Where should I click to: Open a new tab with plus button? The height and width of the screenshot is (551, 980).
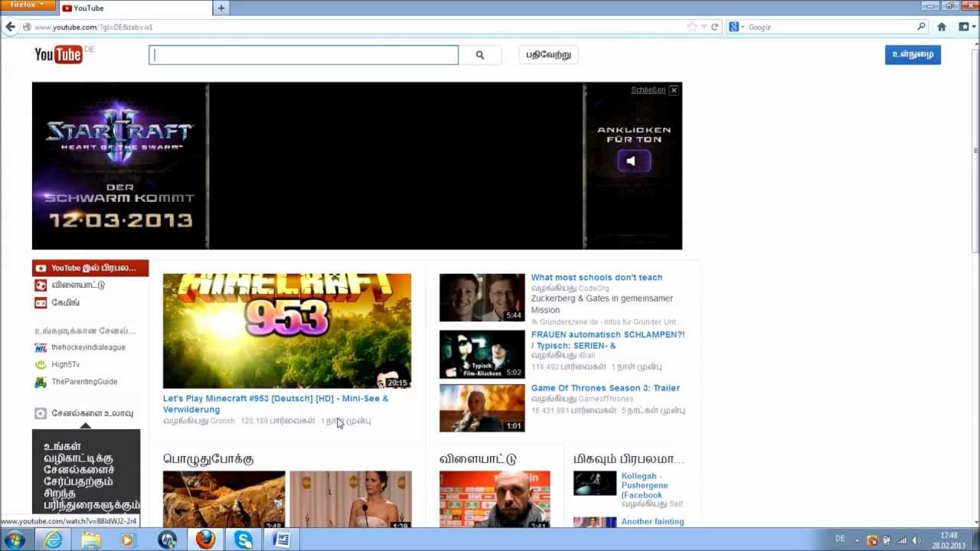[221, 8]
